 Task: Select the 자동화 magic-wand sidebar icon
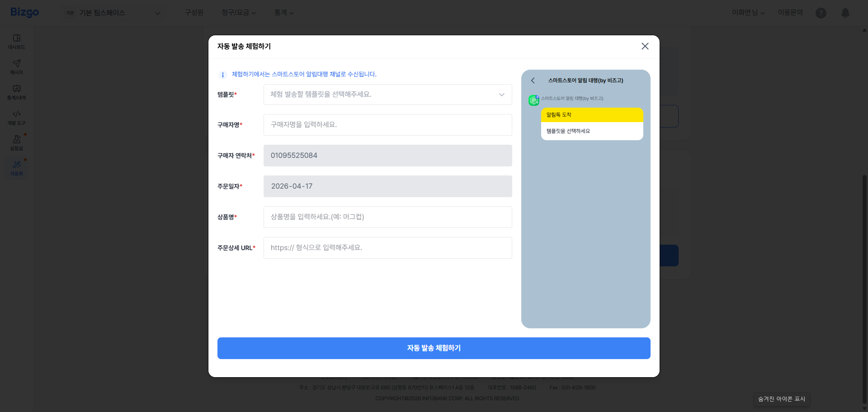[16, 168]
